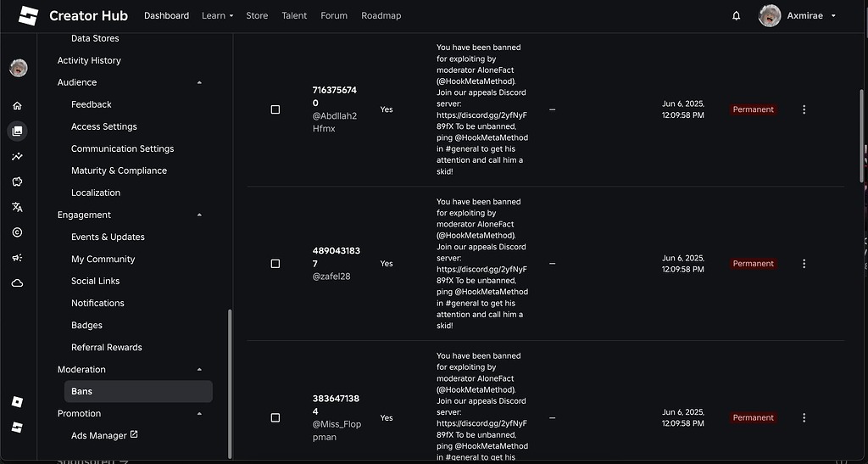The image size is (868, 464).
Task: Open notifications bell icon
Action: (736, 15)
